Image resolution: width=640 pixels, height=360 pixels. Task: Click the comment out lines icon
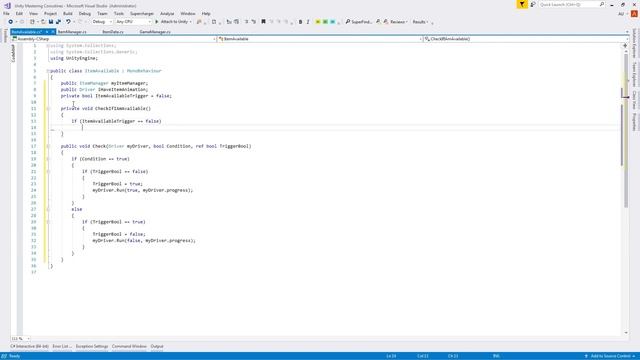click(x=246, y=22)
